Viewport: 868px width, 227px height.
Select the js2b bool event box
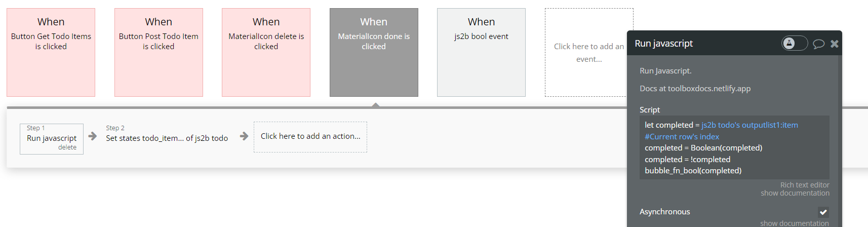[481, 53]
